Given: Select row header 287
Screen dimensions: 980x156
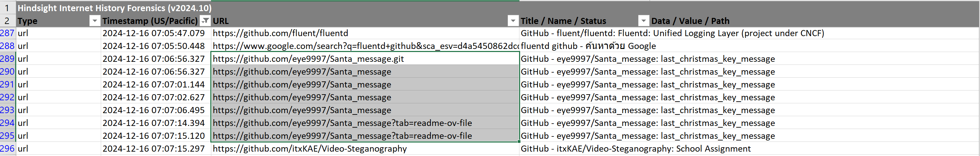Looking at the screenshot, I should point(7,33).
